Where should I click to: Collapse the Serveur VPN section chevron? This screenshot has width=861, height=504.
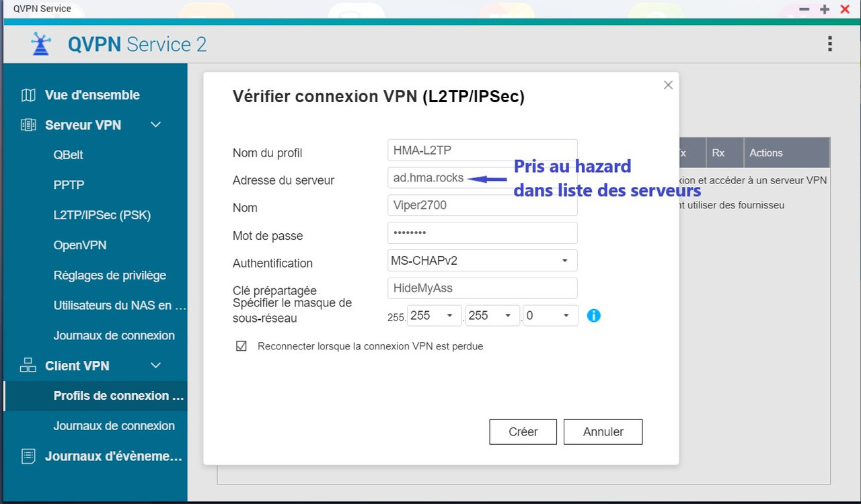point(155,125)
